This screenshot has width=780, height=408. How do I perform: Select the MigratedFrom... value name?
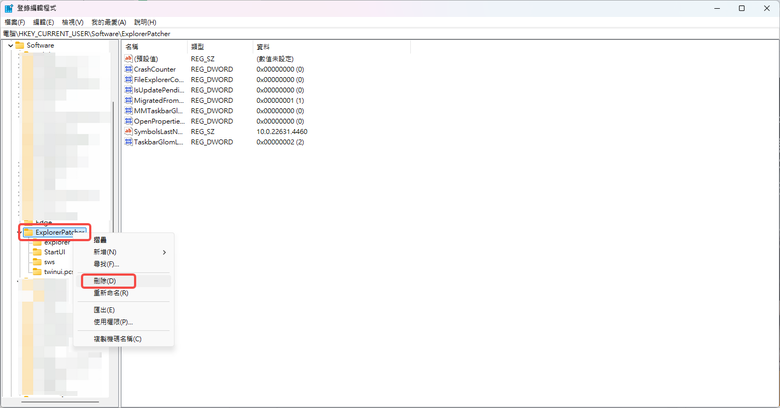159,101
